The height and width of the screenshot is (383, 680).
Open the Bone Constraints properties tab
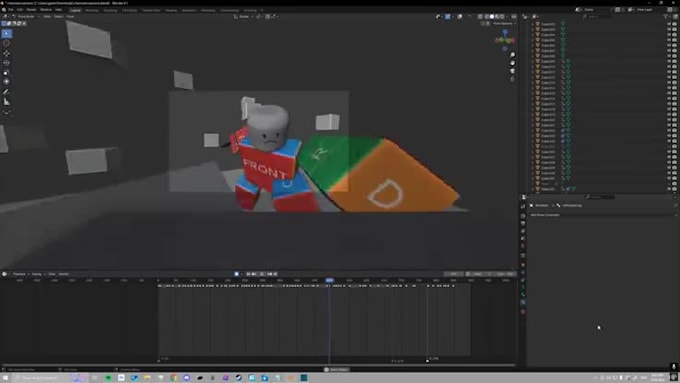(523, 302)
